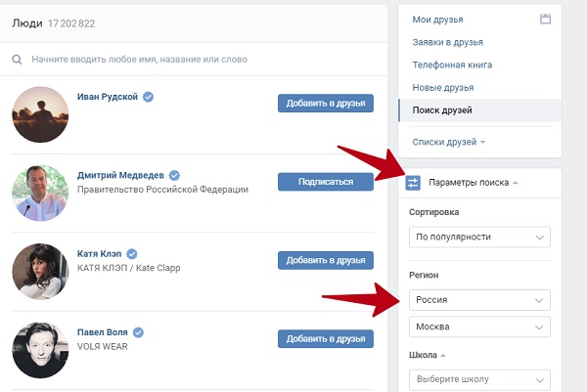Image resolution: width=587 pixels, height=392 pixels.
Task: Expand the Списки друзей menu
Action: pos(448,142)
